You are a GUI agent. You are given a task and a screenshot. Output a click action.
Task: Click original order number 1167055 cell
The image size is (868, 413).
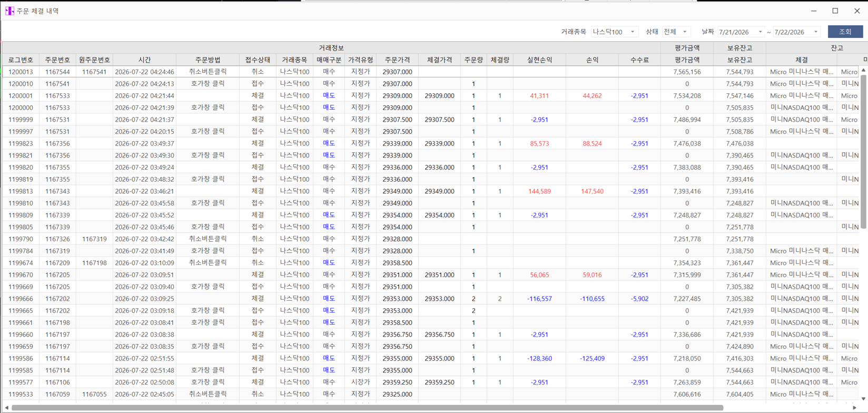95,394
